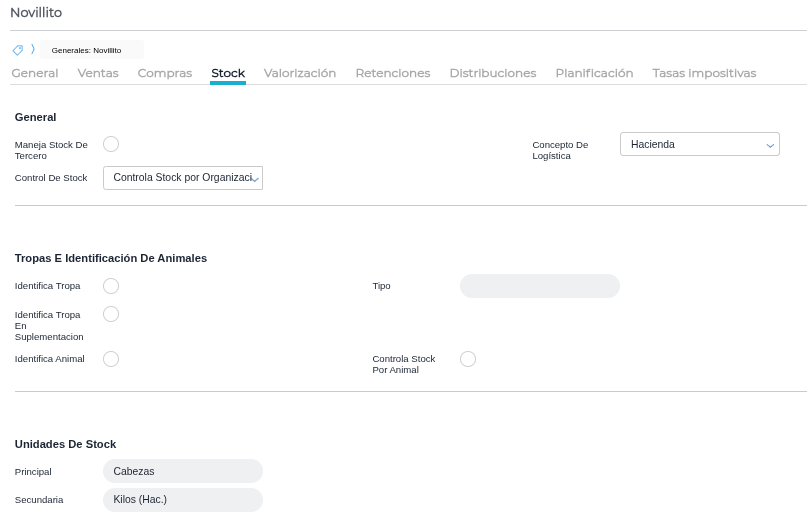Enable the Identifica Animal option

coord(111,359)
